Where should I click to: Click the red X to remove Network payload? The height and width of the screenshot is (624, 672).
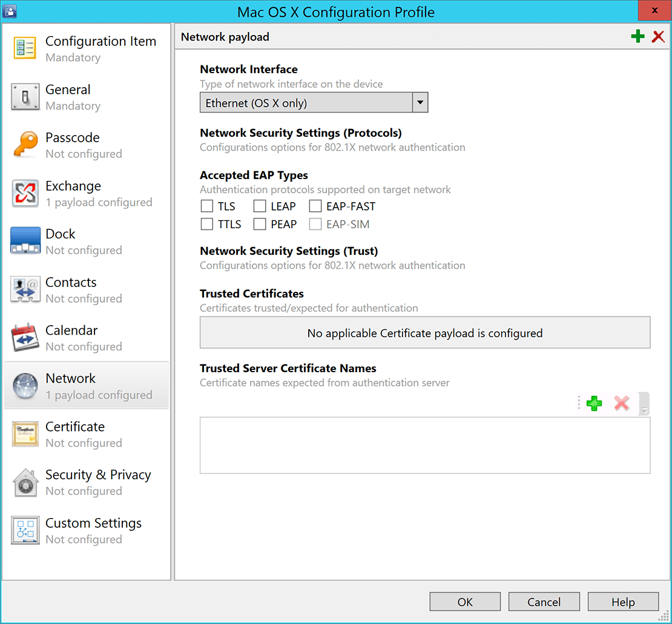[658, 37]
